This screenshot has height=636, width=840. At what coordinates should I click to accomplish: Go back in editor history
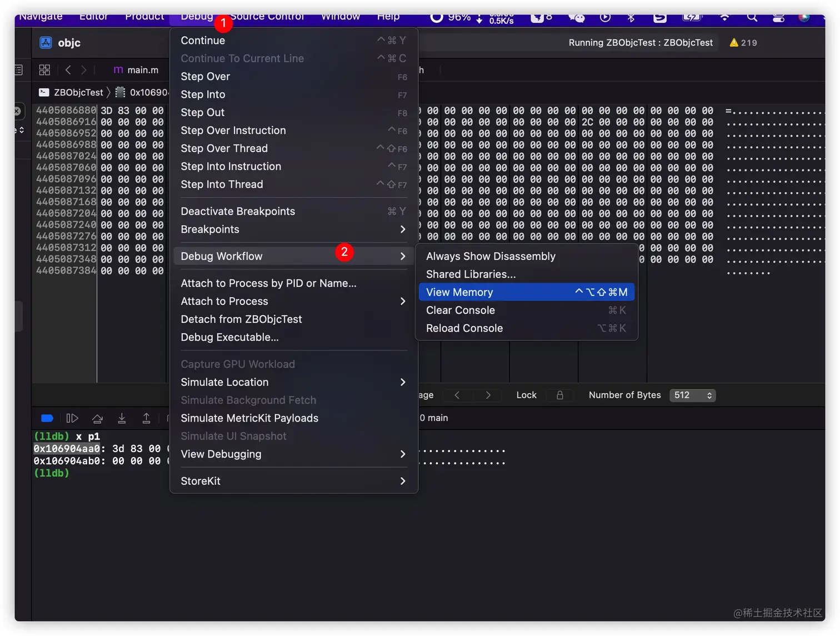68,70
